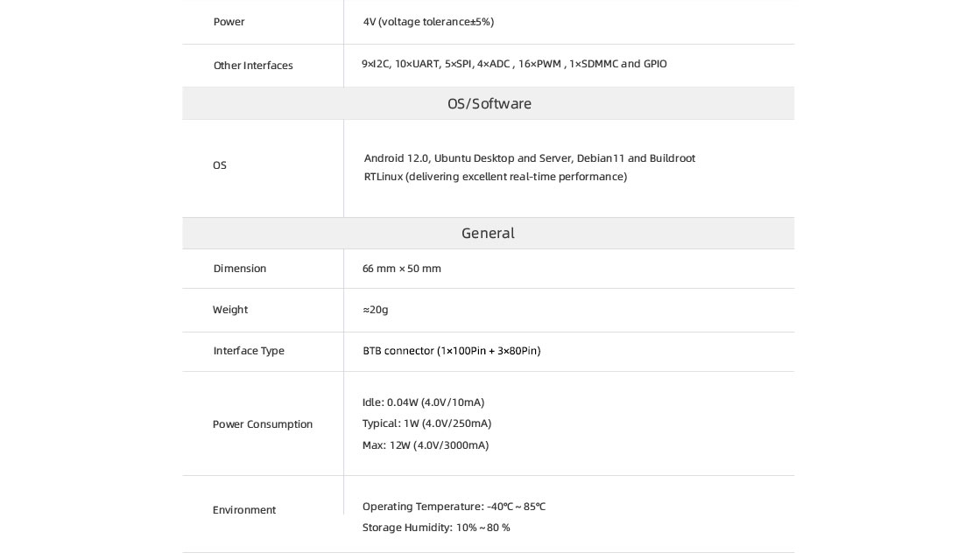Viewport: 979px width, 560px height.
Task: Click the Interface Type row label
Action: (x=249, y=351)
